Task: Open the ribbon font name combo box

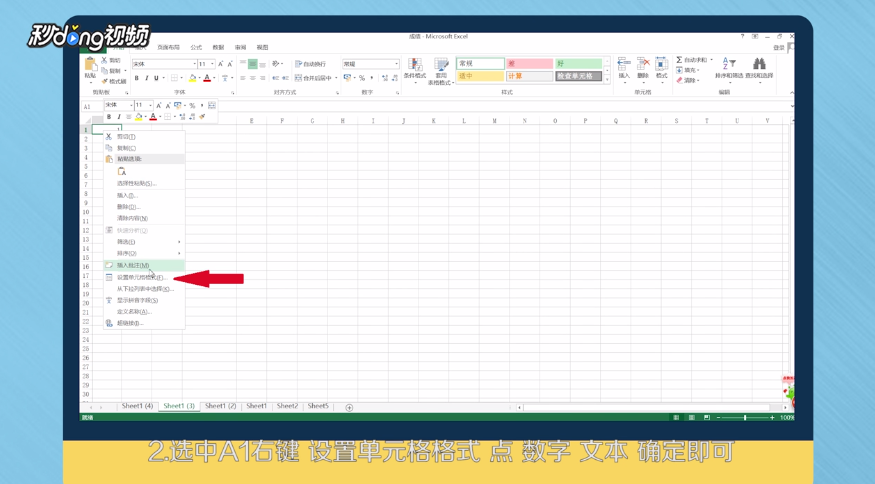Action: click(x=164, y=64)
